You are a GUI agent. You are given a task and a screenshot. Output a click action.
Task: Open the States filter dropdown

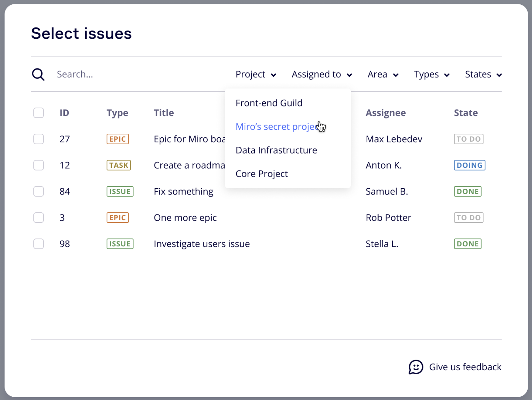coord(483,75)
